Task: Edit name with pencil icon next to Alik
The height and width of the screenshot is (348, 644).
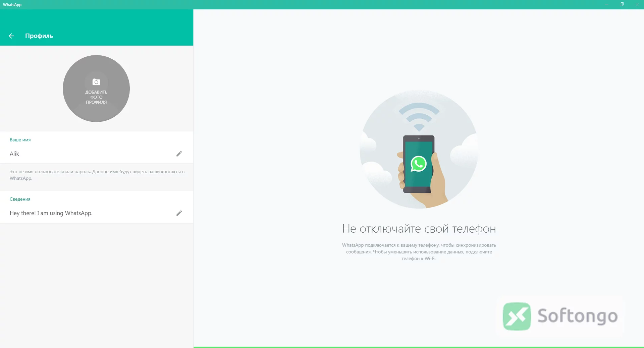Action: tap(179, 154)
